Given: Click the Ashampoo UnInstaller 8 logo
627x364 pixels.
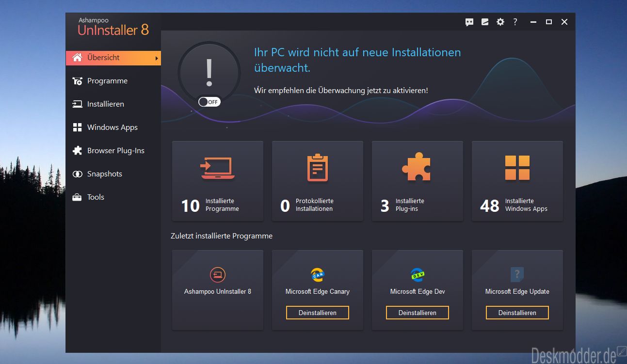Looking at the screenshot, I should [113, 27].
